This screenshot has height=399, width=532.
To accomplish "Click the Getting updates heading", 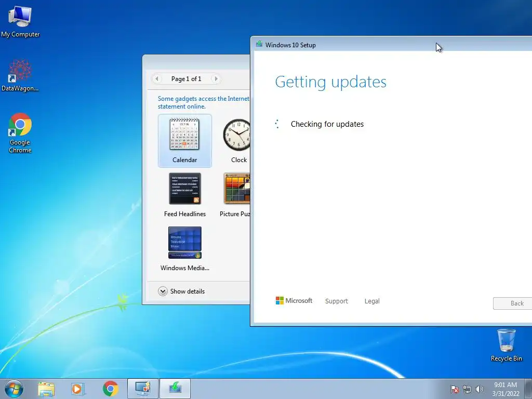I will point(330,82).
